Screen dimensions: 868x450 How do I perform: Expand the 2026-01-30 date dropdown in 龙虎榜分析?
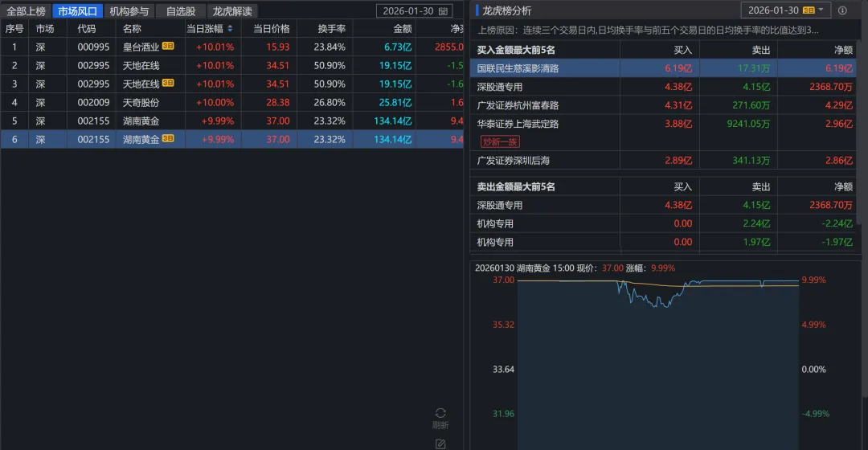821,10
